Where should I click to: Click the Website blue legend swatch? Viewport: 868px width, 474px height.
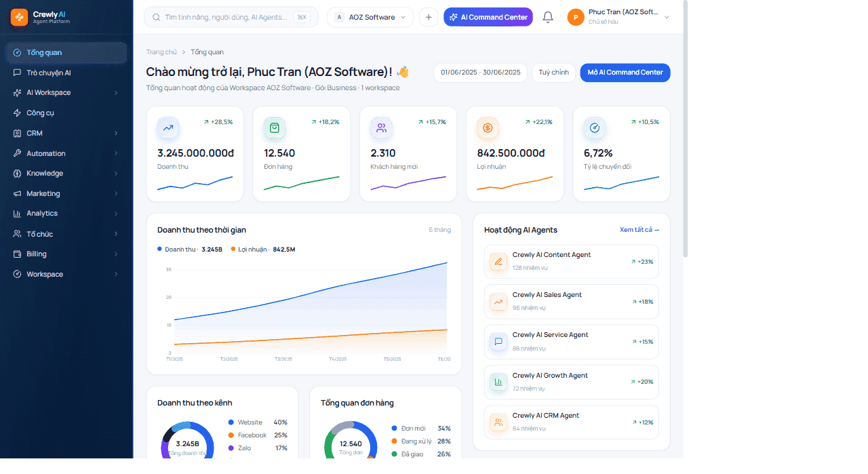click(231, 422)
